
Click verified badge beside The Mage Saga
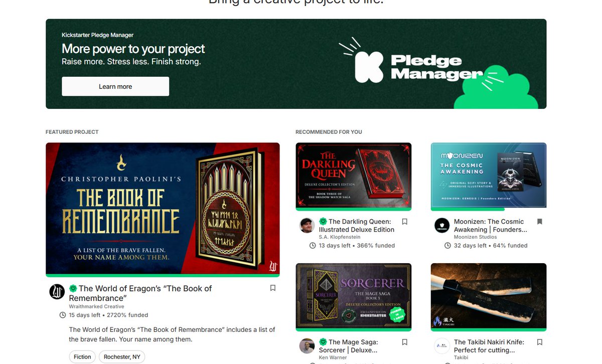tap(323, 342)
